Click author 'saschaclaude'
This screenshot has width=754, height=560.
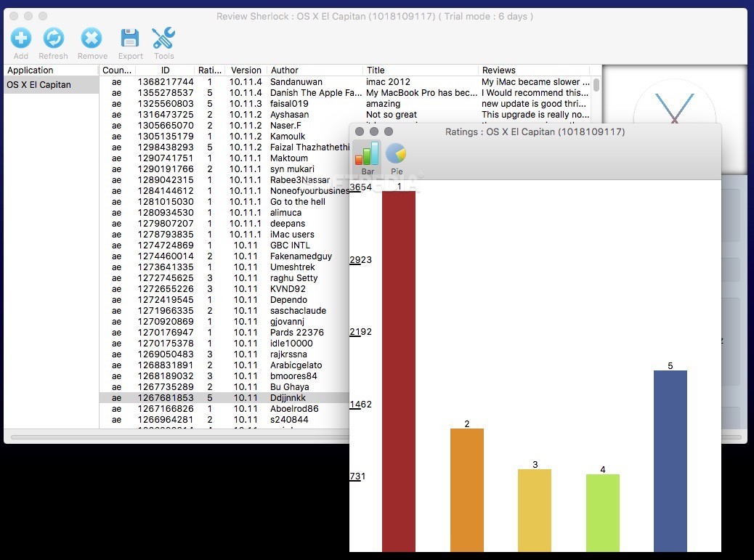tap(298, 311)
